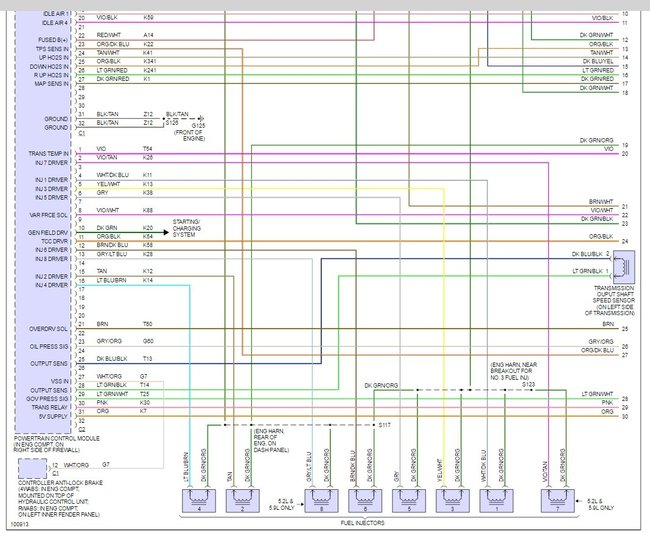Select the VAR FRCE SOL pin label
Image resolution: width=650 pixels, height=533 pixels.
coord(49,215)
